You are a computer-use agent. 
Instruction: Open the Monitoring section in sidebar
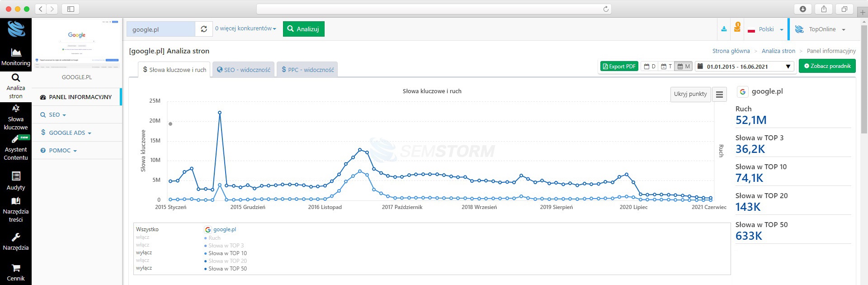click(x=16, y=57)
